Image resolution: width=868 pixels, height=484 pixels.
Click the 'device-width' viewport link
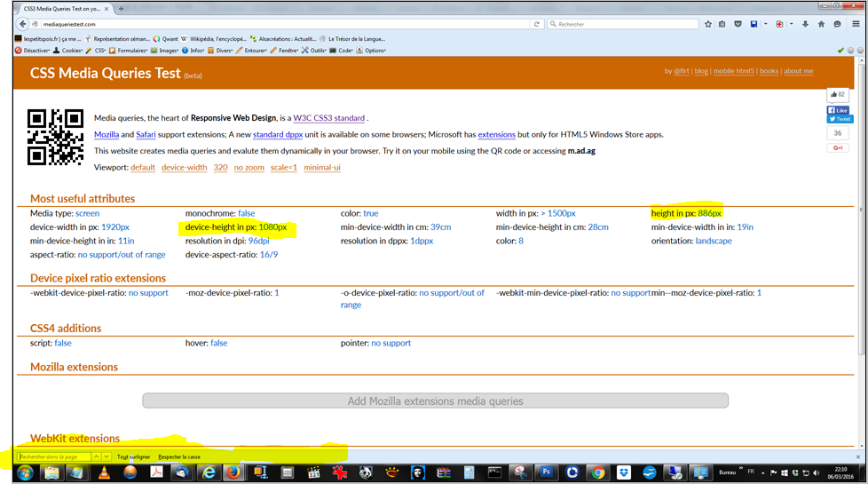click(184, 167)
